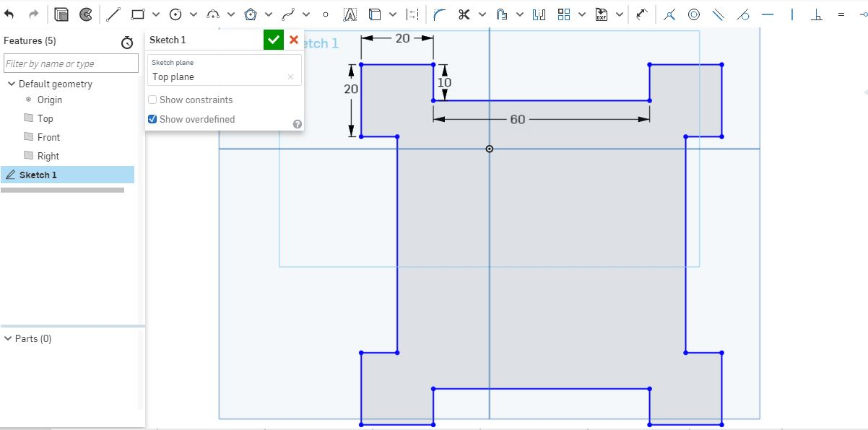Apply the Equal constraint

(x=841, y=14)
